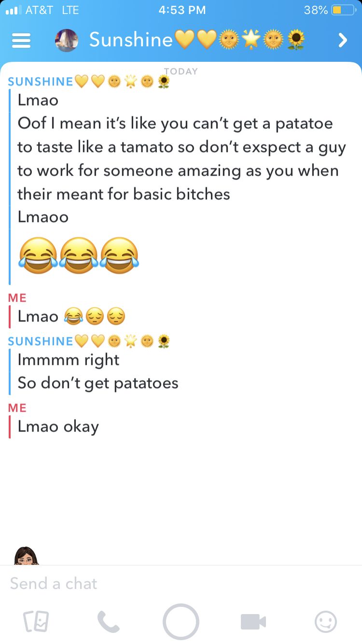
Task: Tap my "Lmao" reply with emojis
Action: pyautogui.click(x=71, y=317)
